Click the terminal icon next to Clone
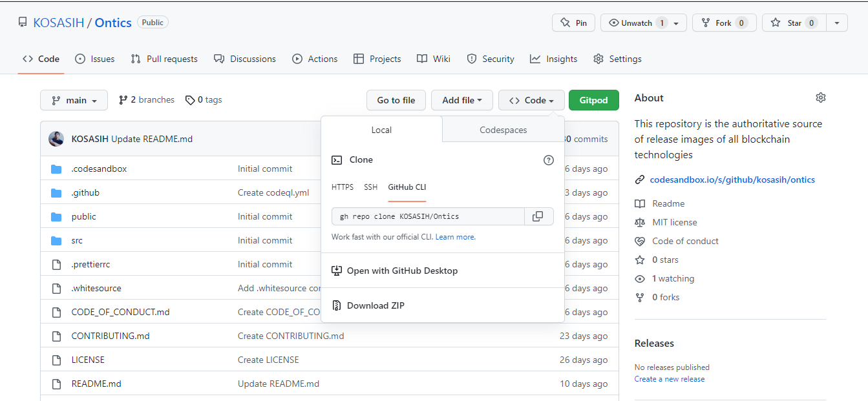 click(337, 160)
